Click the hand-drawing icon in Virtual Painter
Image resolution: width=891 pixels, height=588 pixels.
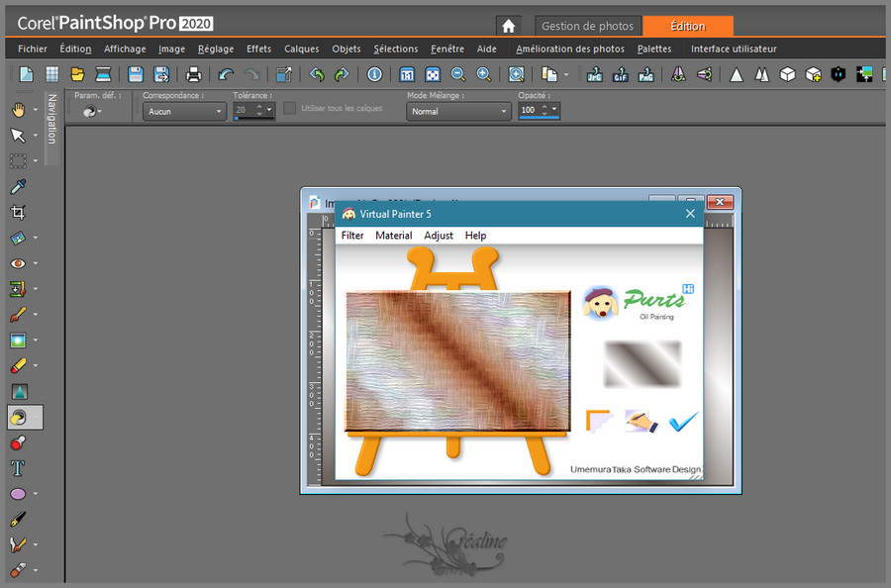click(642, 422)
